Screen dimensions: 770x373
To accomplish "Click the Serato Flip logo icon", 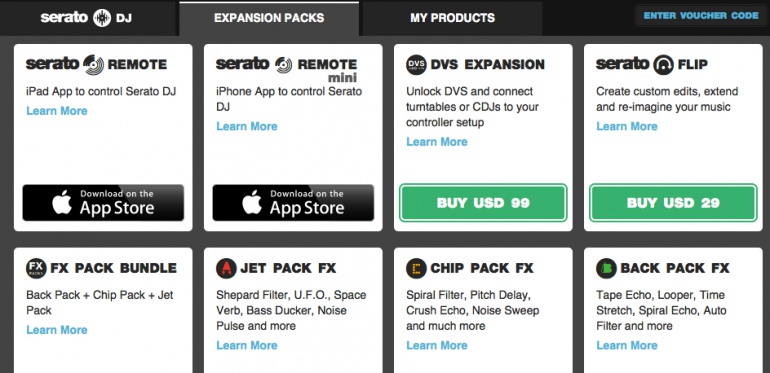I will [x=663, y=65].
